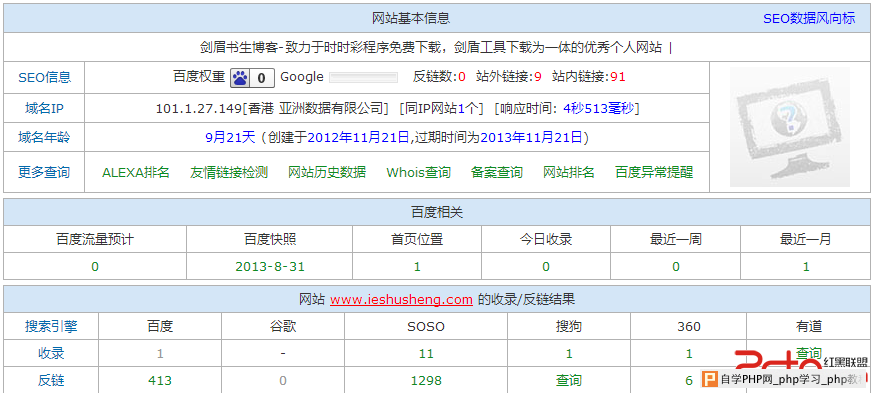This screenshot has width=871, height=393.
Task: Click the 有道 column header
Action: (808, 326)
